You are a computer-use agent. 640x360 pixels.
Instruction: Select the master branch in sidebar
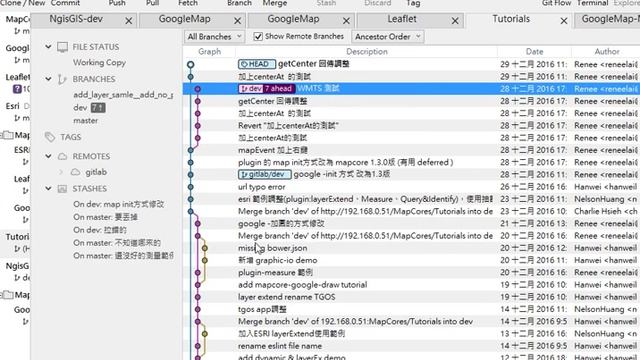86,120
